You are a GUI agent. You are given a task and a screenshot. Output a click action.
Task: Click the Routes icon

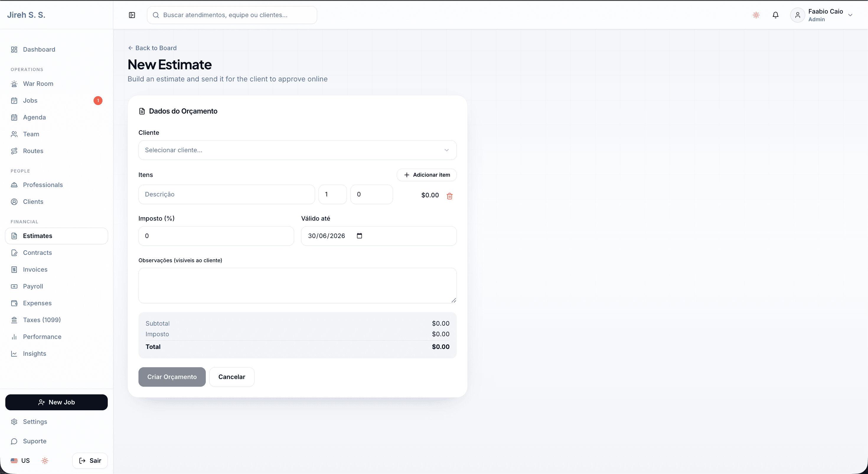click(14, 151)
